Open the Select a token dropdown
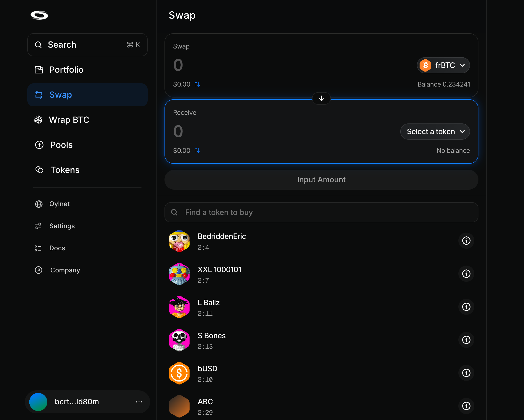The image size is (524, 420). (435, 131)
